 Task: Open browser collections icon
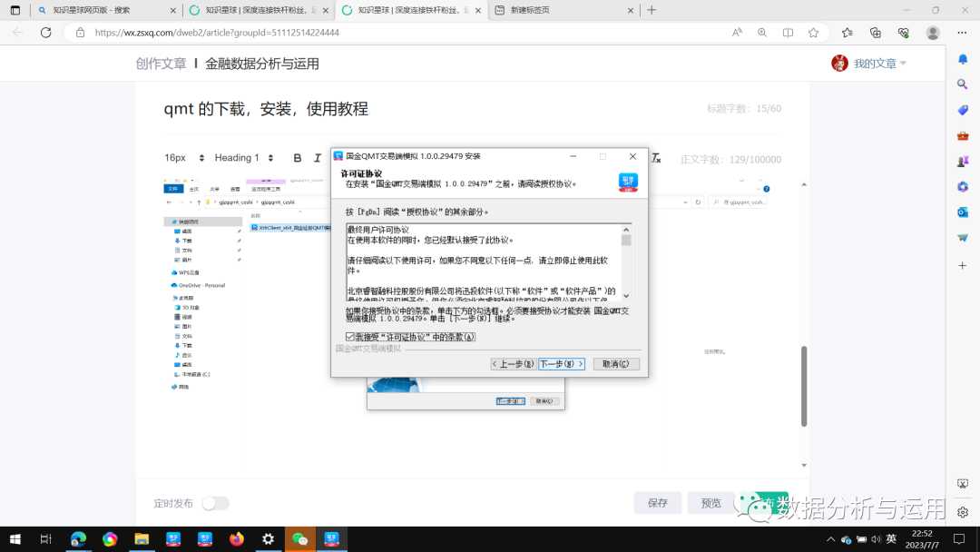875,33
